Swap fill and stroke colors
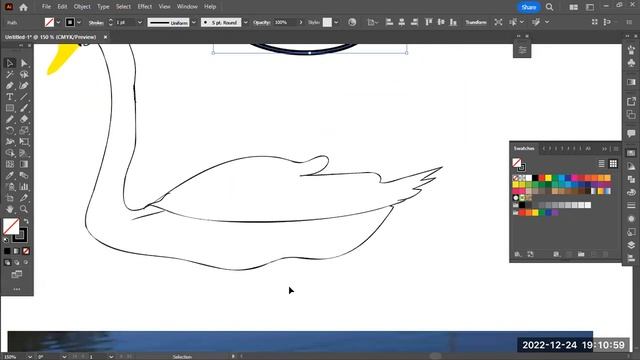 click(26, 221)
